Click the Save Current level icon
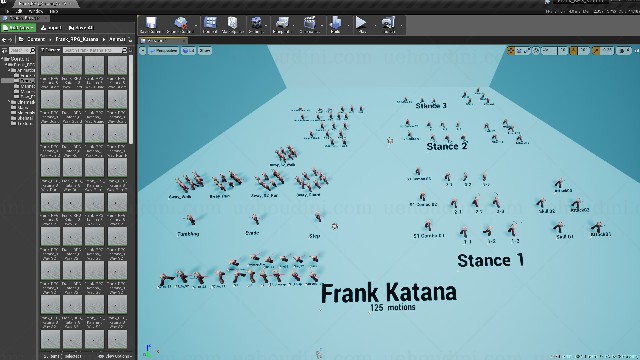The height and width of the screenshot is (360, 640). [151, 24]
